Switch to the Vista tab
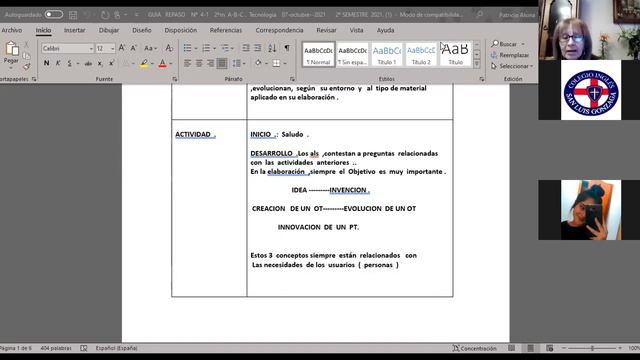This screenshot has height=360, width=640. (x=356, y=30)
